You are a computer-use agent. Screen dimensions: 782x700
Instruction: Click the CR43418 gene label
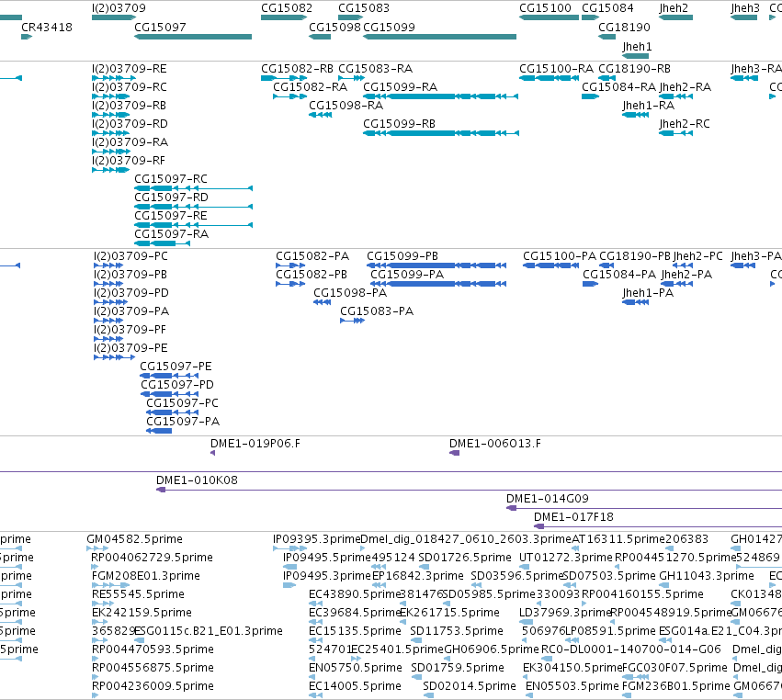click(46, 28)
